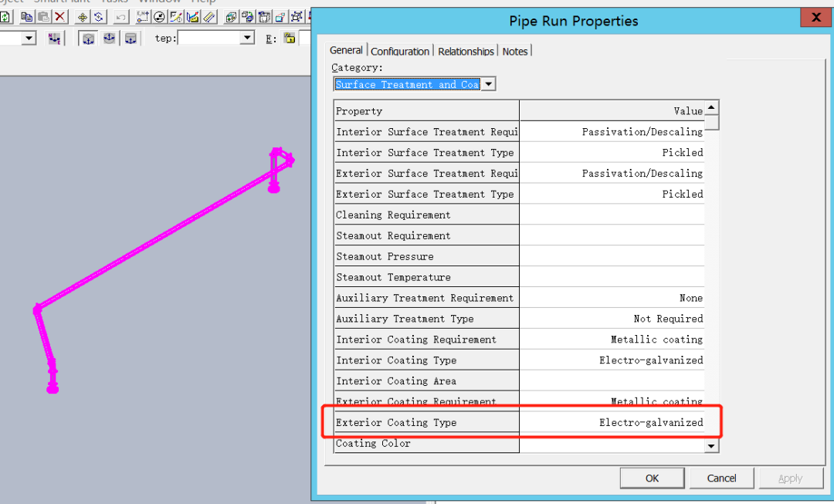Click None value for Auxiliary Treatment Requirement

(612, 298)
